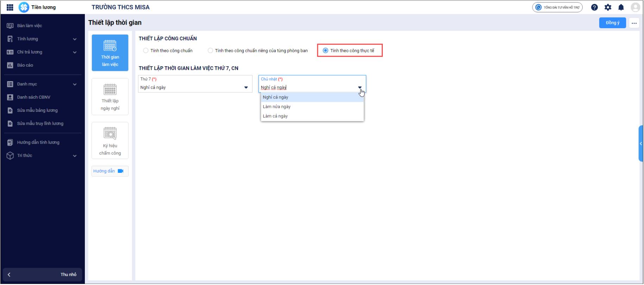
Task: Select công chuẩn riêng của từng phòng ban radio
Action: pos(210,51)
